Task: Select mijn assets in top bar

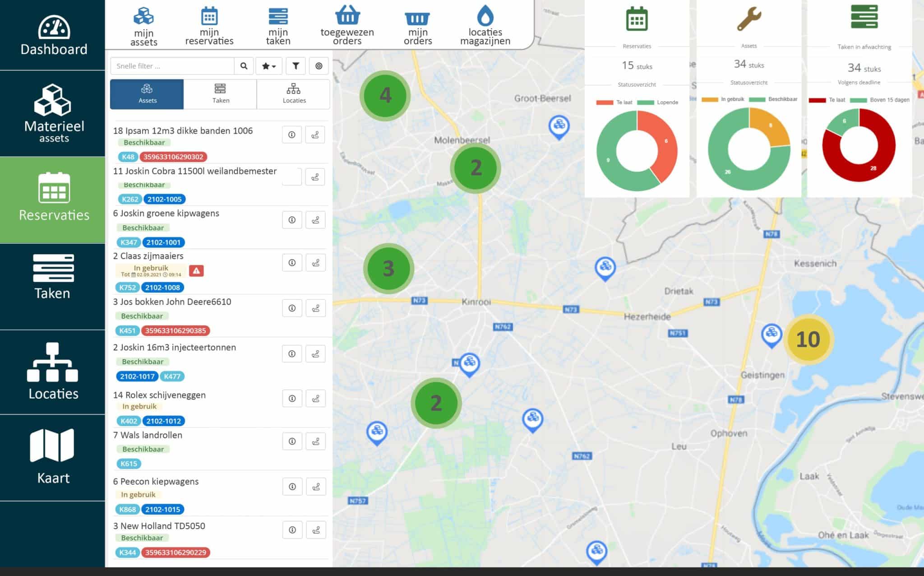Action: tap(144, 26)
